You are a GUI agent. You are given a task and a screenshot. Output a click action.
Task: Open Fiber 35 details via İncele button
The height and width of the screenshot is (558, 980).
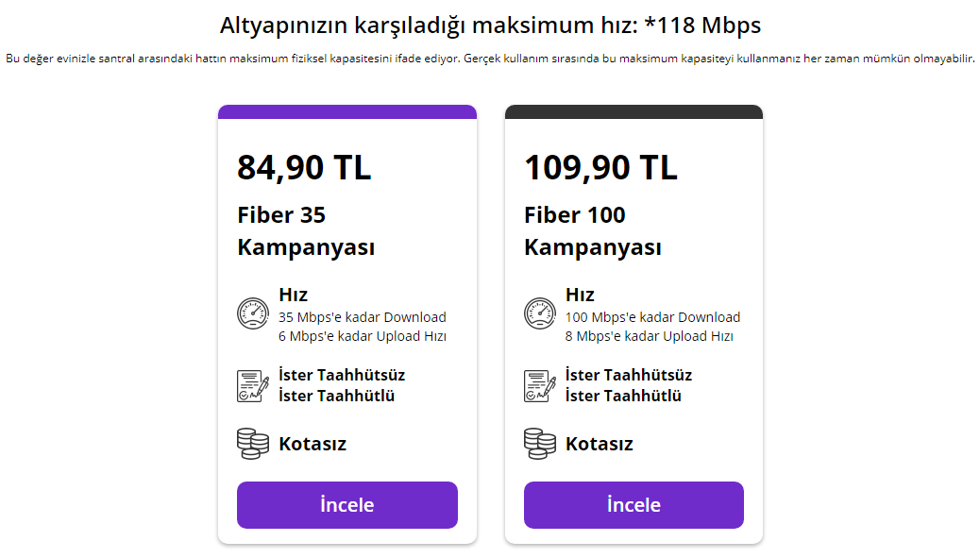pos(346,505)
